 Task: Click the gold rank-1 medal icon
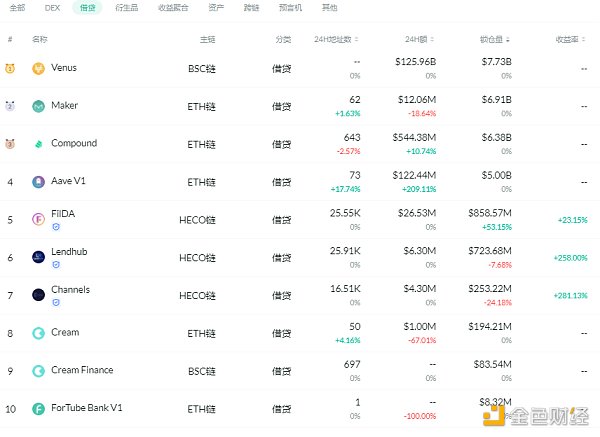pyautogui.click(x=10, y=68)
